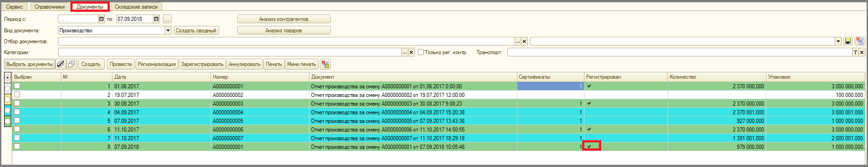Click Регионализация button
The image size is (868, 167).
[157, 64]
